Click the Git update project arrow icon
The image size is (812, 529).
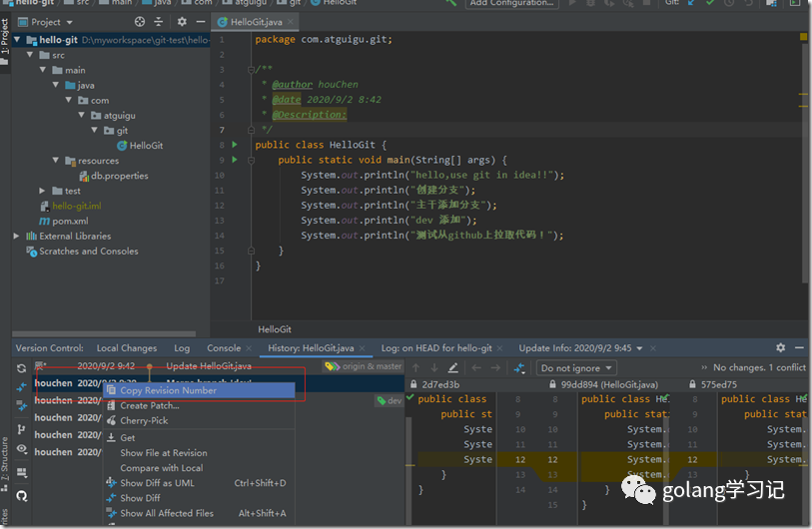tap(691, 3)
